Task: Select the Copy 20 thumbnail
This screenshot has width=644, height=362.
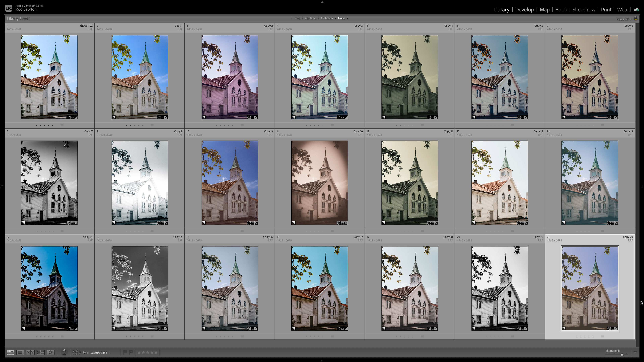Action: [x=589, y=289]
